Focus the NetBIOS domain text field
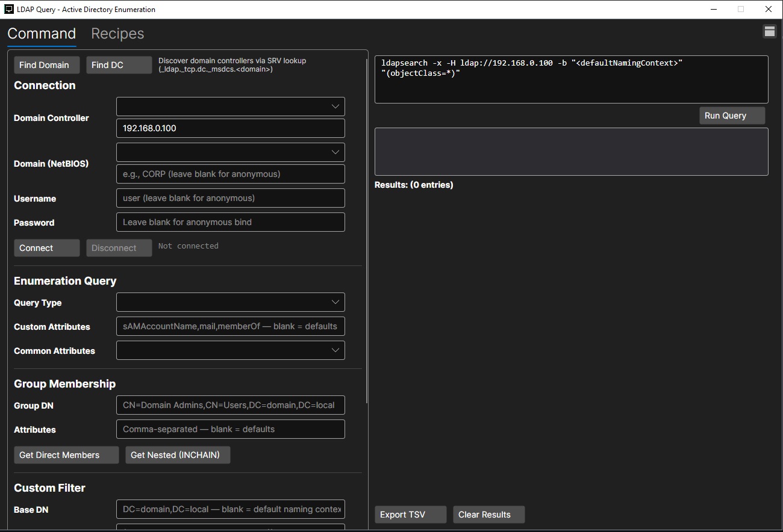This screenshot has height=532, width=783. click(x=231, y=174)
